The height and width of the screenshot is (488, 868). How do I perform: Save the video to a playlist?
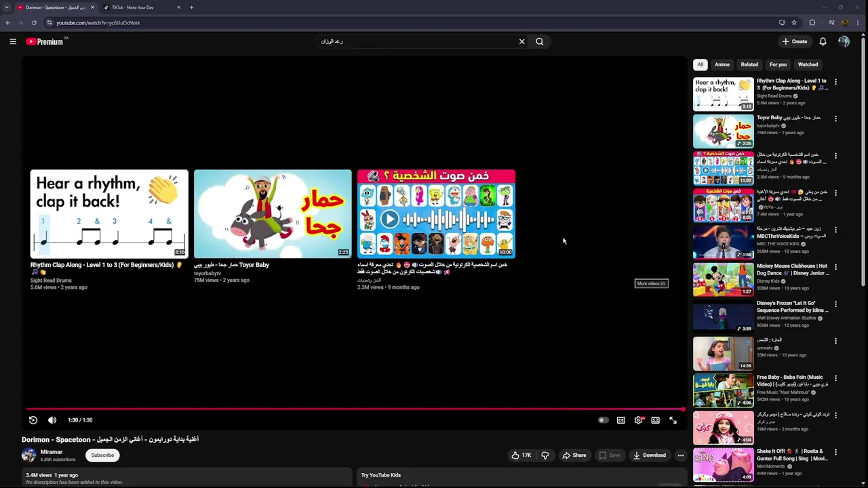[x=609, y=455]
